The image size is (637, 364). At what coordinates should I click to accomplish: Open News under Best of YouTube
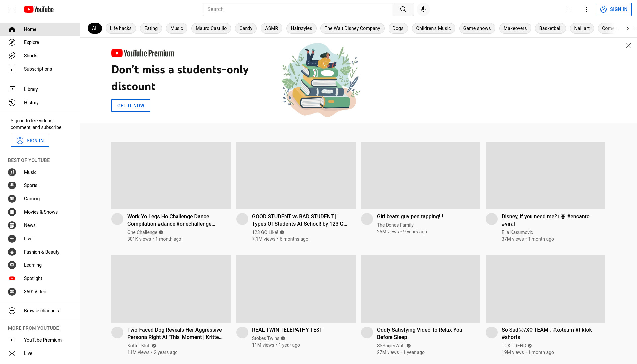40,225
